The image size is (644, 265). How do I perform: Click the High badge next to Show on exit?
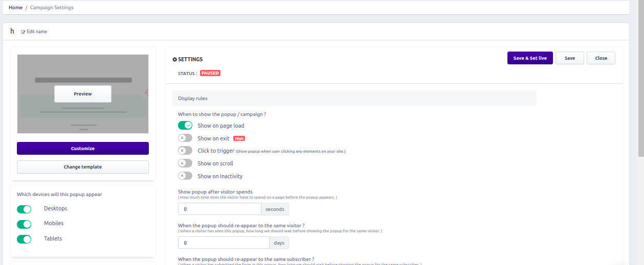coord(239,138)
